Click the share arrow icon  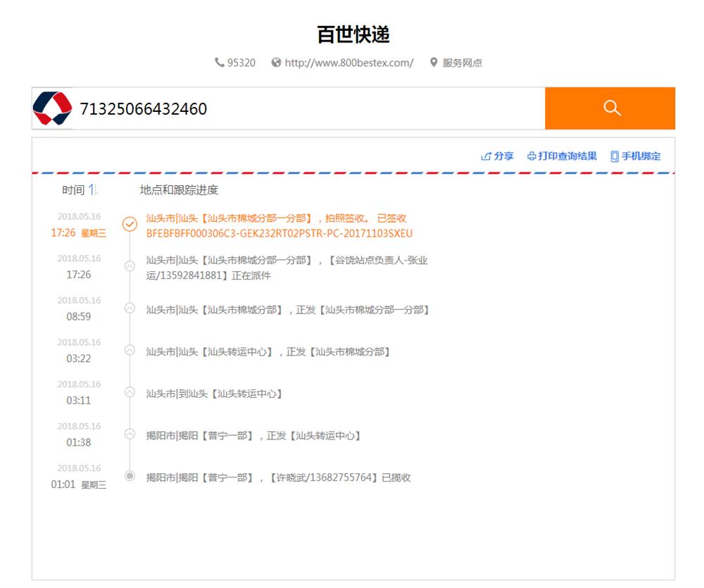click(486, 156)
